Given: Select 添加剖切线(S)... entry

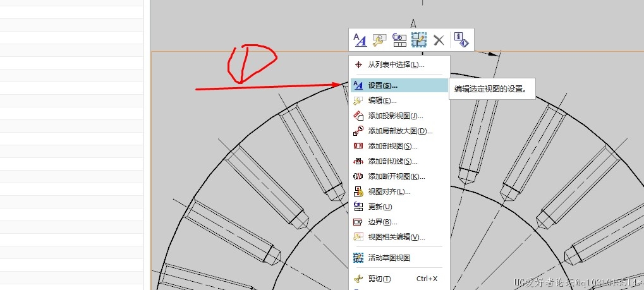Looking at the screenshot, I should (x=399, y=161).
